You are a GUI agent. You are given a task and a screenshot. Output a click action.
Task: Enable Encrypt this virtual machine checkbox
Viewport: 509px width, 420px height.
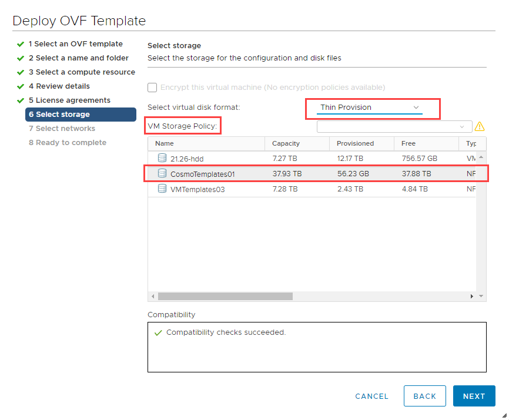(152, 88)
